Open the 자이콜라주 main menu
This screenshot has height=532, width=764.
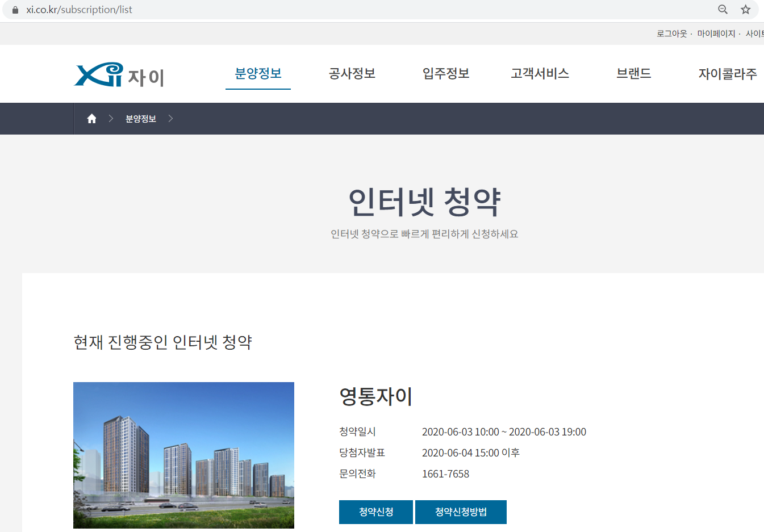click(728, 74)
